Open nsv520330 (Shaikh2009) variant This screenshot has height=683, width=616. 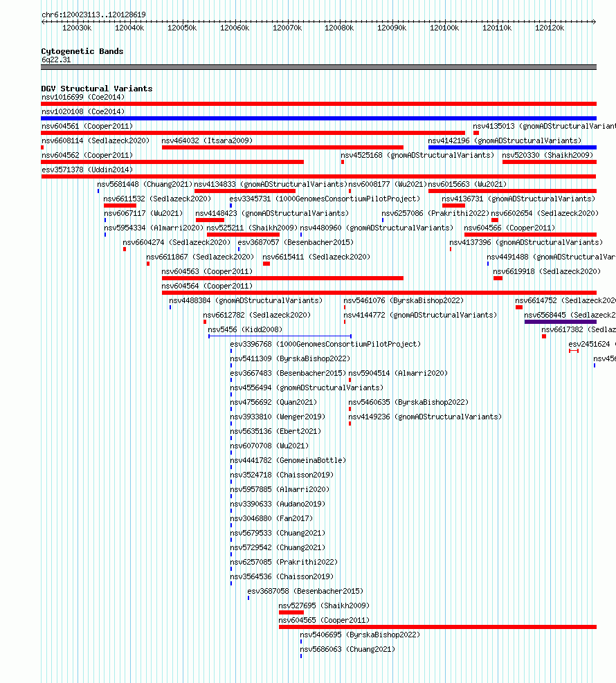(547, 155)
